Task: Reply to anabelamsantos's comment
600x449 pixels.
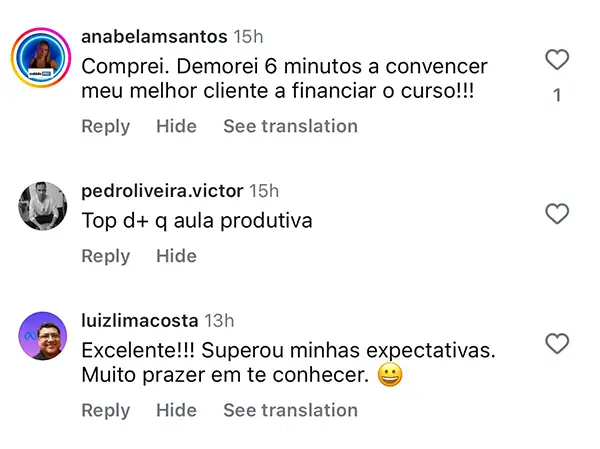Action: 106,126
